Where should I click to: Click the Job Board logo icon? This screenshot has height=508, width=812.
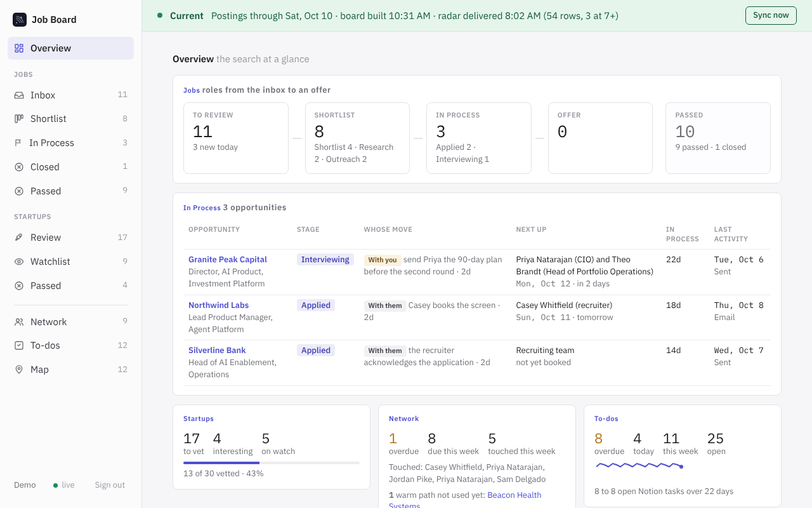click(x=20, y=20)
